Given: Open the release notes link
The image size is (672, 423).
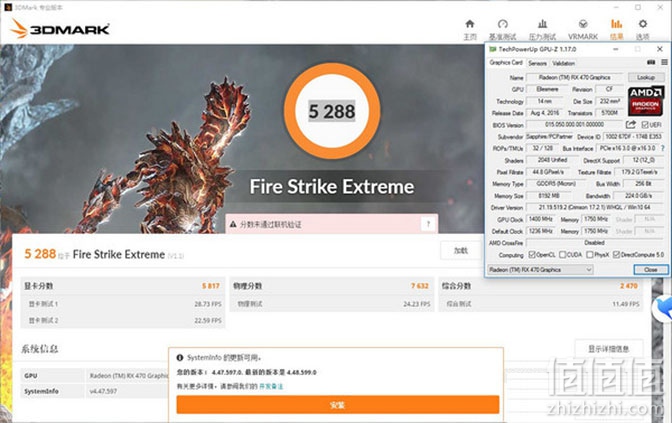Looking at the screenshot, I should 271,386.
